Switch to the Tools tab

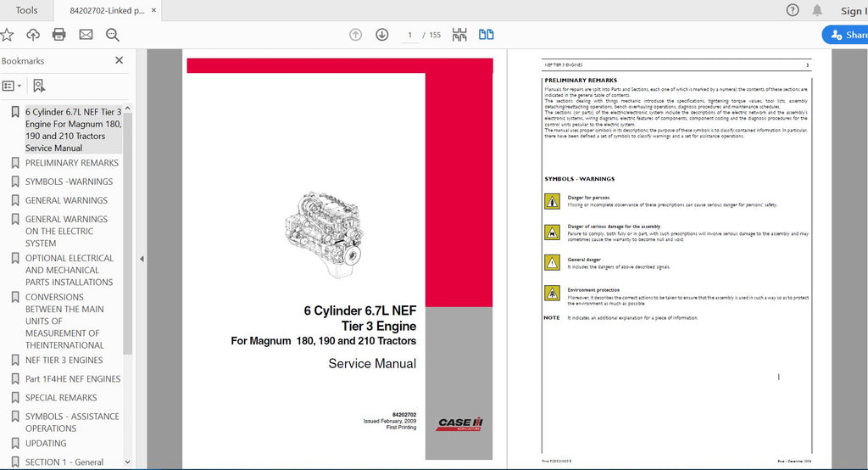(x=26, y=10)
